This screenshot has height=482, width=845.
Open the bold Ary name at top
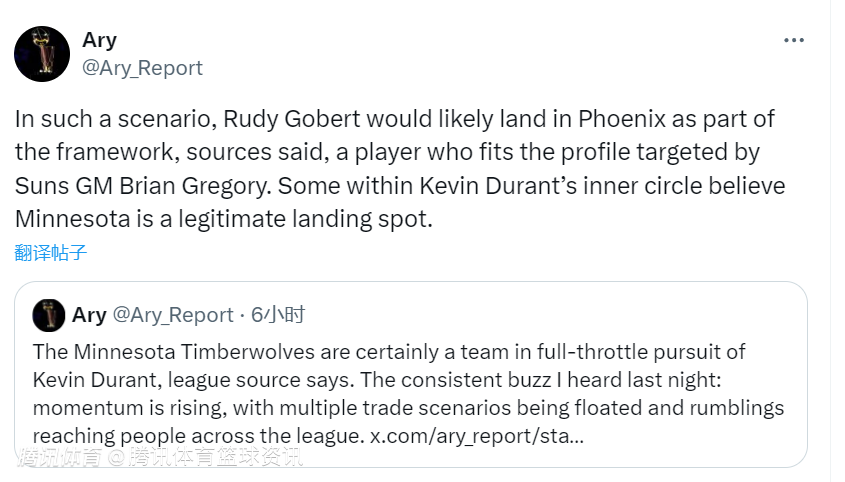point(99,40)
